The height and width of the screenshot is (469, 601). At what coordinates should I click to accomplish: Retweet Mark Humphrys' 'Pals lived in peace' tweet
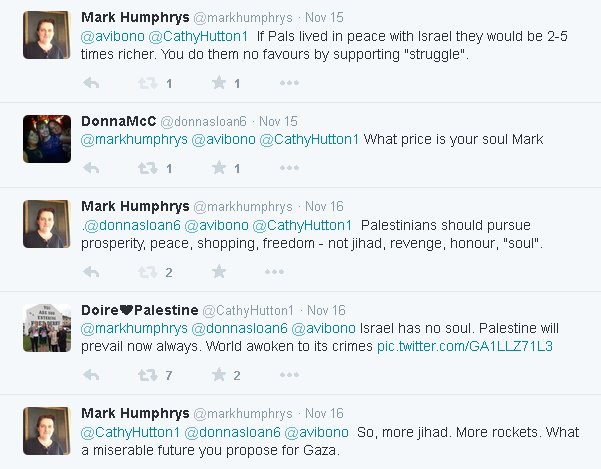[148, 83]
